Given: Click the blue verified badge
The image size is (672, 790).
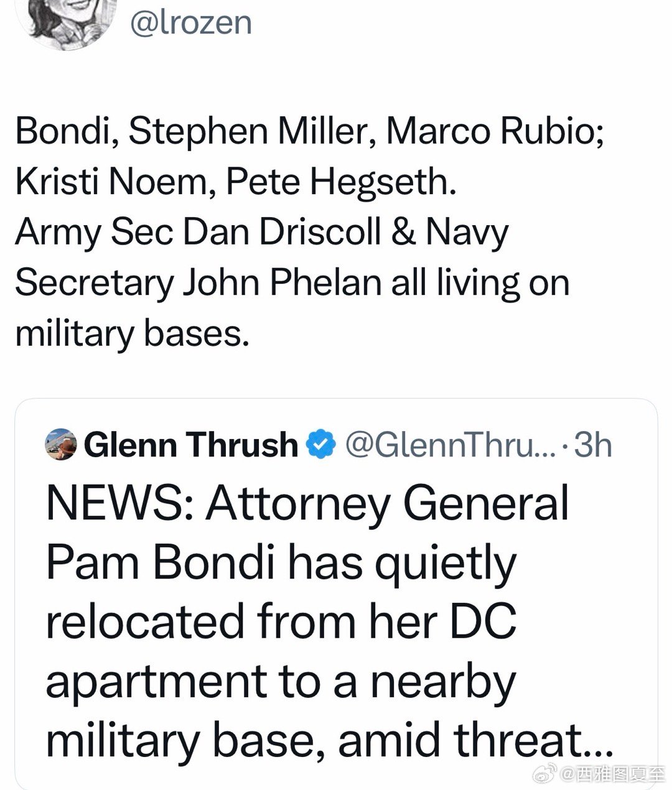Looking at the screenshot, I should pos(322,444).
